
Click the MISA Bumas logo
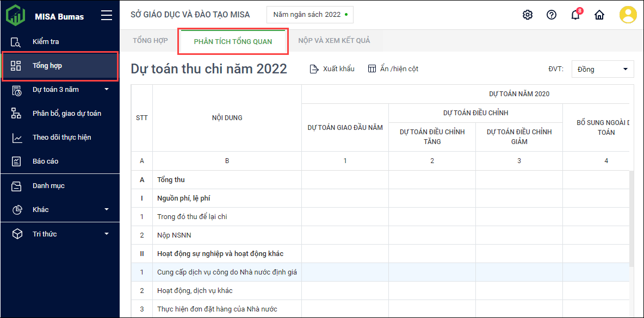(16, 16)
